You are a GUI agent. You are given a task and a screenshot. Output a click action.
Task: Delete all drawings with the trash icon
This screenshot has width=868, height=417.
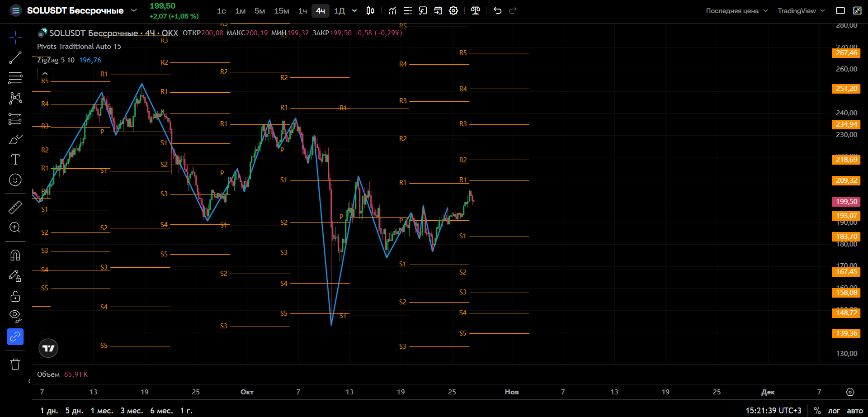15,364
